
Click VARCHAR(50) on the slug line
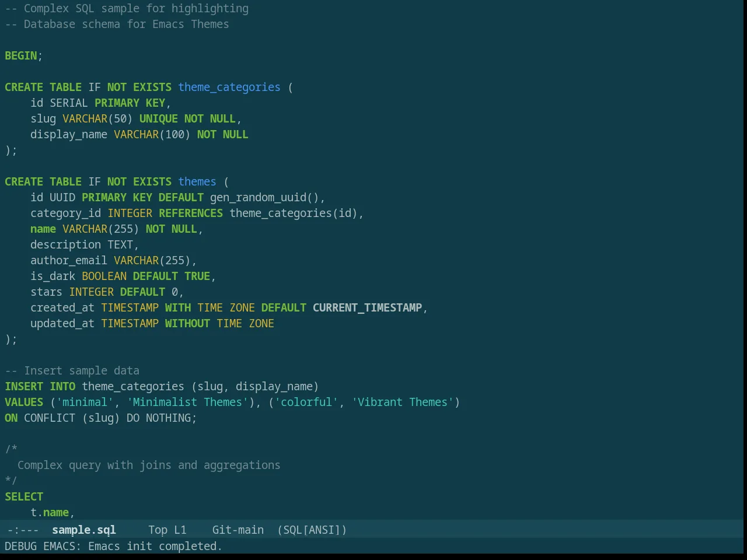coord(97,118)
